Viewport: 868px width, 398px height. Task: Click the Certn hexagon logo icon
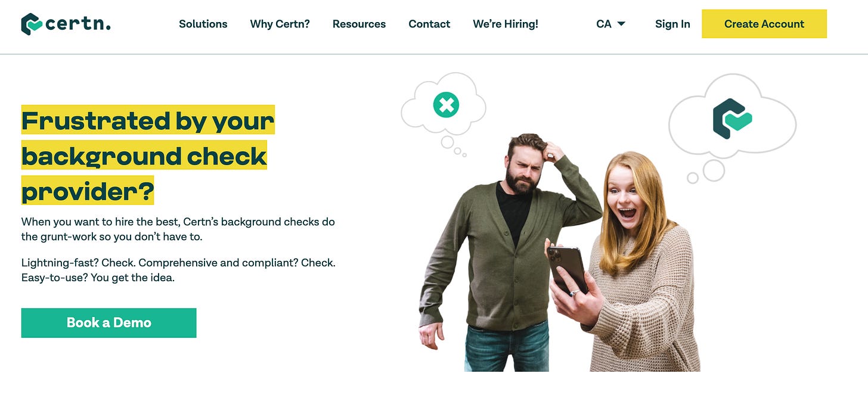(32, 24)
